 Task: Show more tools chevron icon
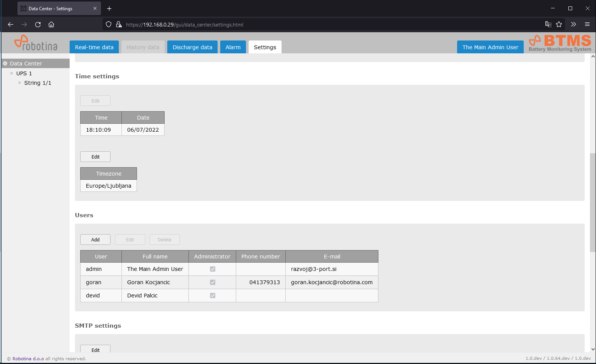(x=574, y=25)
